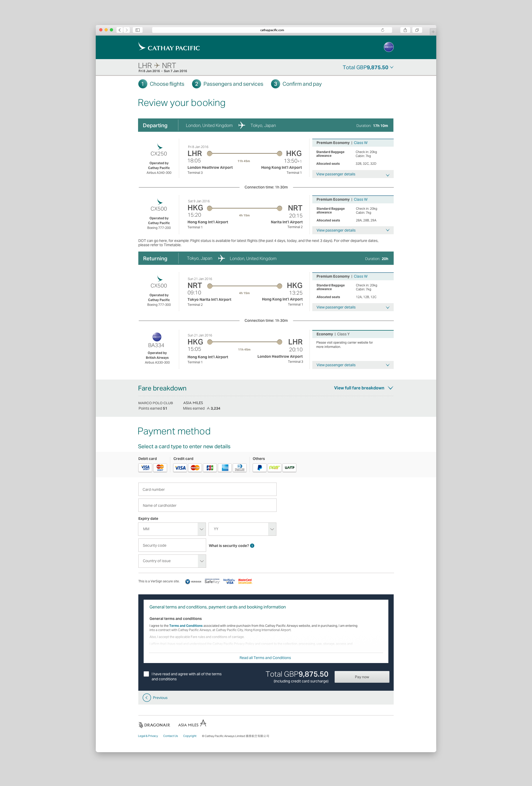Click the security code info icon
This screenshot has height=786, width=532.
click(252, 546)
